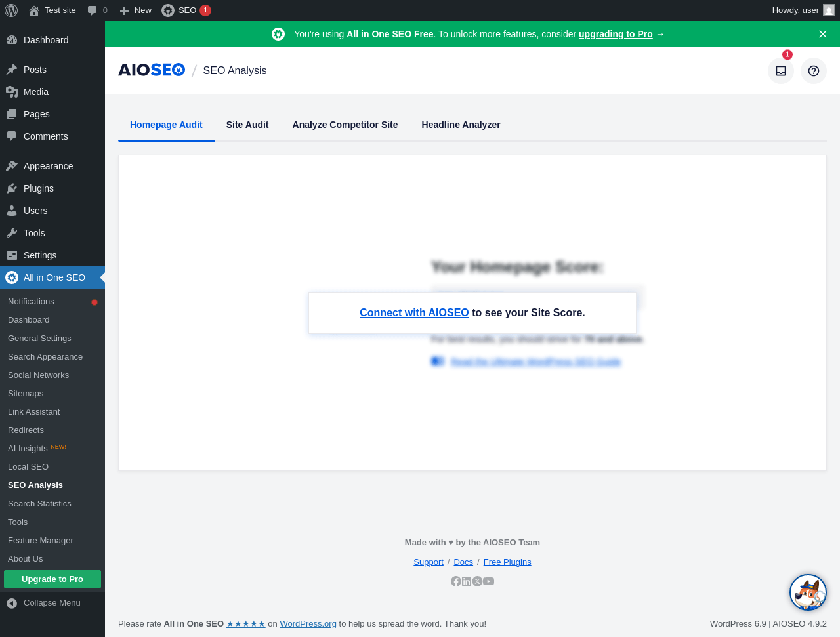Click the sidebar Comments speech bubble icon
840x637 pixels.
(12, 136)
